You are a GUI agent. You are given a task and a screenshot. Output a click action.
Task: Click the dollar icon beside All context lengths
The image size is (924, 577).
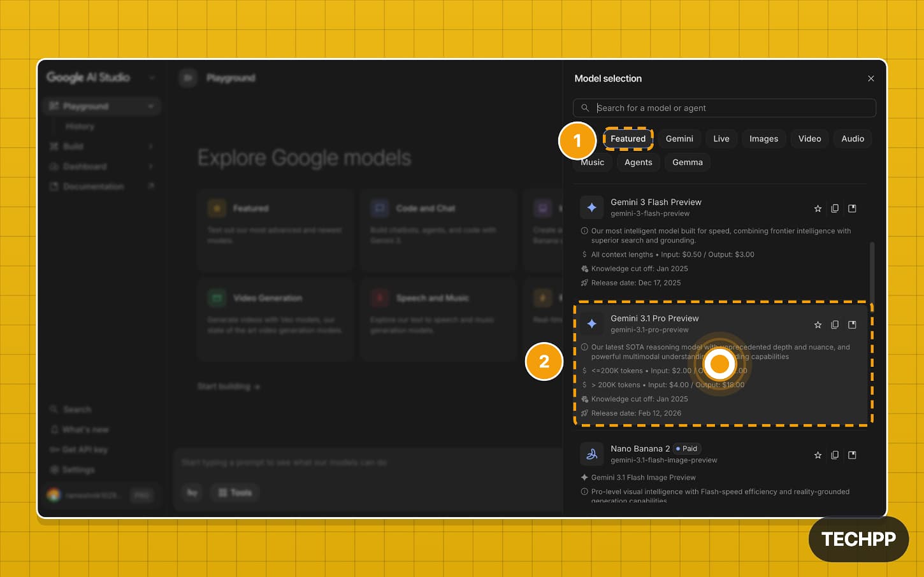[x=584, y=254]
